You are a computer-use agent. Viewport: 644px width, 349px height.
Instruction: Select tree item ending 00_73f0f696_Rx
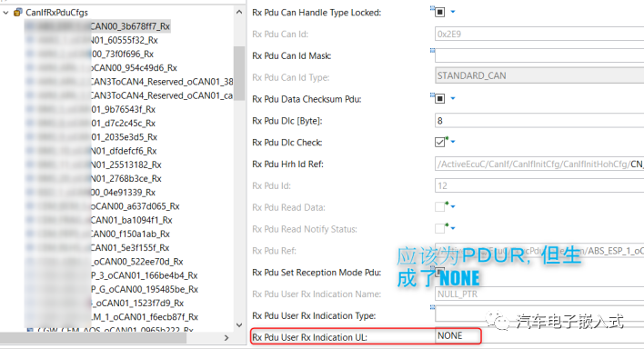click(x=89, y=55)
